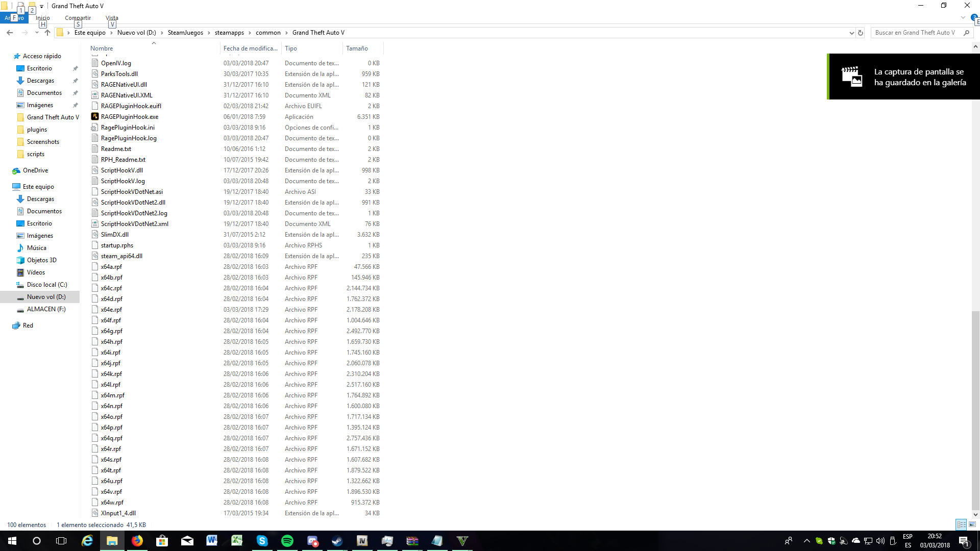Expand the ribbon with chevron arrow
The image size is (980, 551).
coord(963,17)
